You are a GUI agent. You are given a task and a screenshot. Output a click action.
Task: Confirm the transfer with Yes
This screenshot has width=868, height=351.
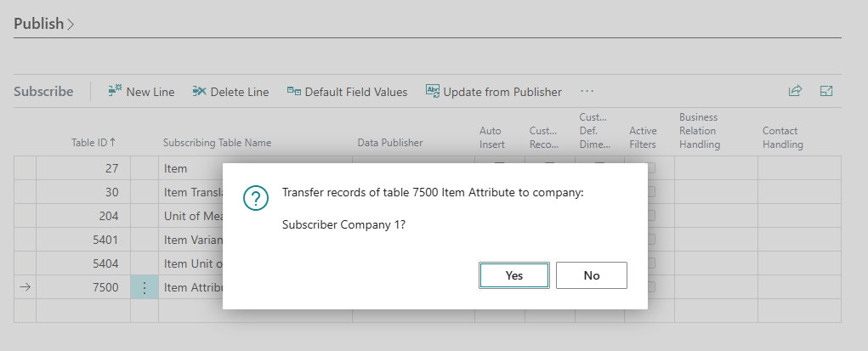pos(514,275)
